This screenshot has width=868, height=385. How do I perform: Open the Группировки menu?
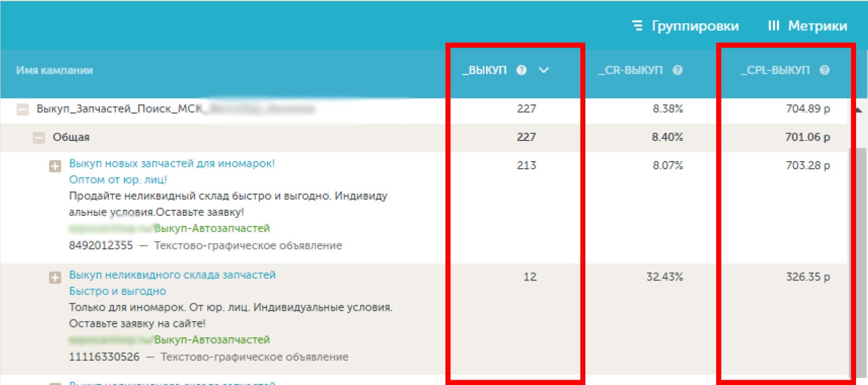pos(695,25)
